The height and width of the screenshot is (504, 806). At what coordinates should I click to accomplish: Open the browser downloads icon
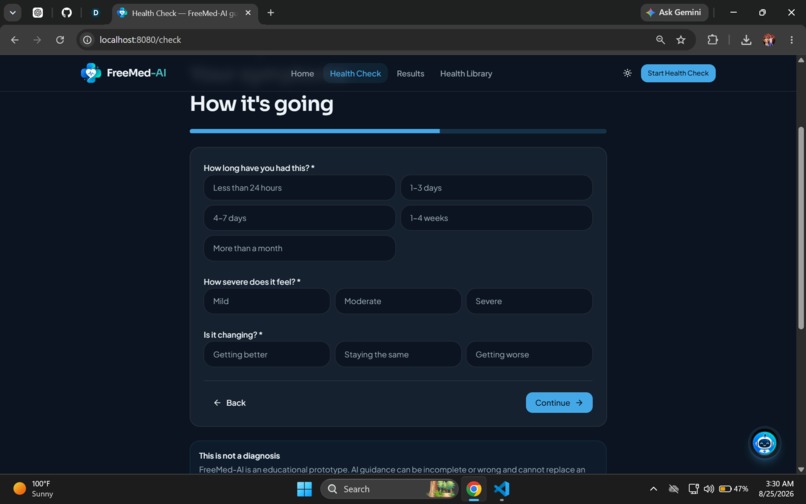(746, 40)
